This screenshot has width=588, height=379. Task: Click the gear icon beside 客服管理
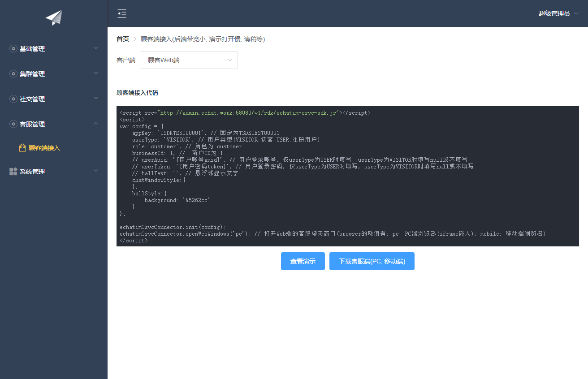13,124
